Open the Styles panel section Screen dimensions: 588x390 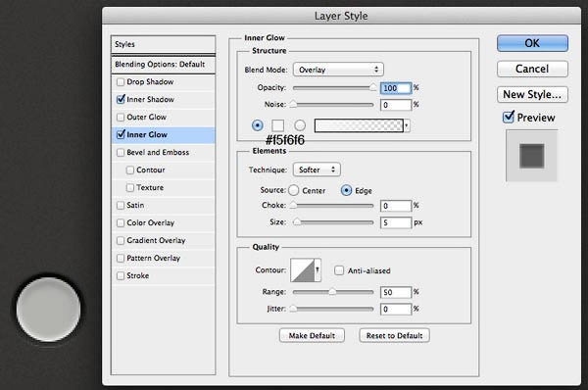(163, 44)
